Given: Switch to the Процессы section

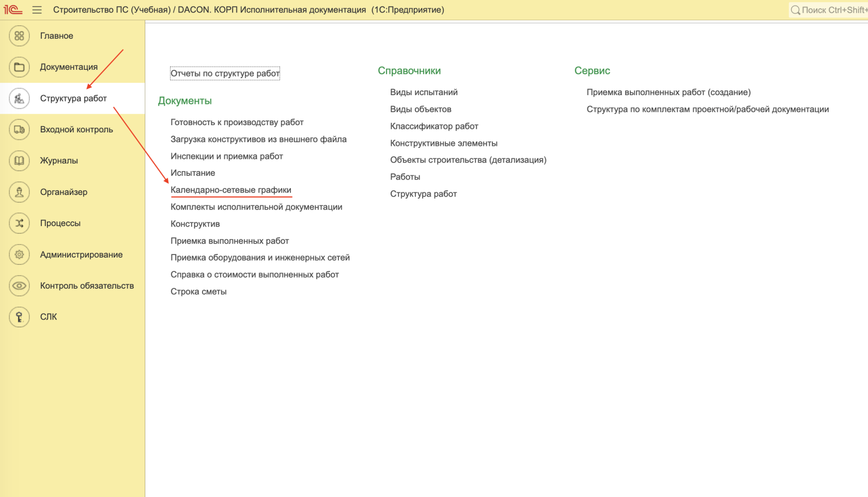Looking at the screenshot, I should (x=72, y=223).
